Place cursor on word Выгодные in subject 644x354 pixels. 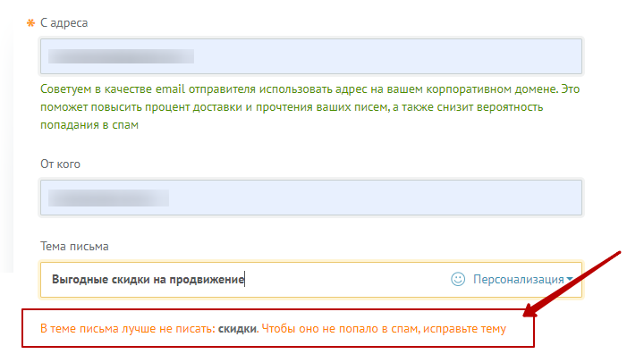pyautogui.click(x=75, y=280)
